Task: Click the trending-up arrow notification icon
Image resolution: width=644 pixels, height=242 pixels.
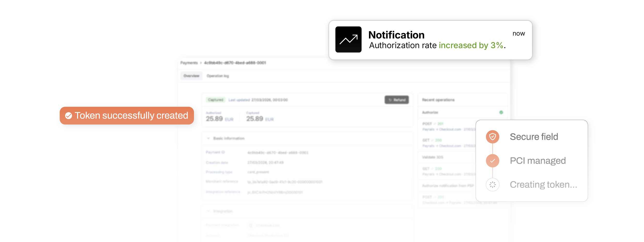Action: [x=348, y=39]
